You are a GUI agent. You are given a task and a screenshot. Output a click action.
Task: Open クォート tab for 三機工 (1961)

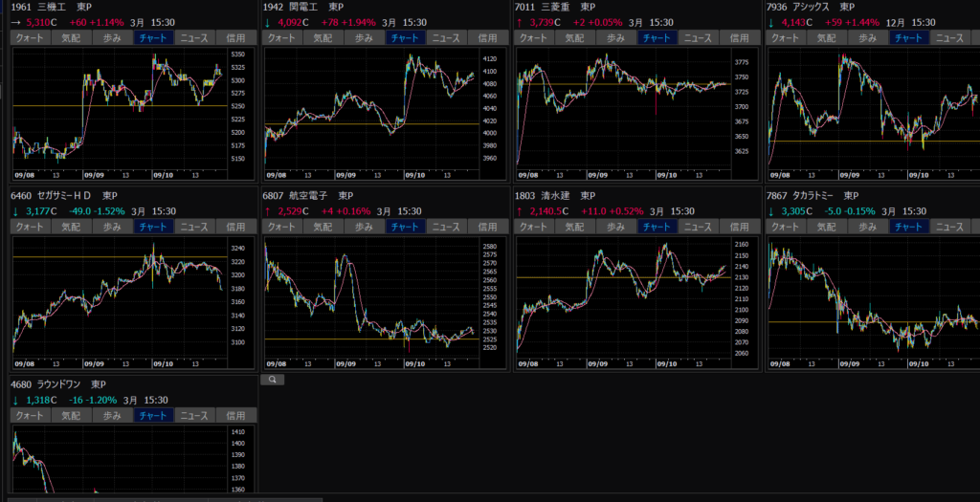click(x=29, y=37)
